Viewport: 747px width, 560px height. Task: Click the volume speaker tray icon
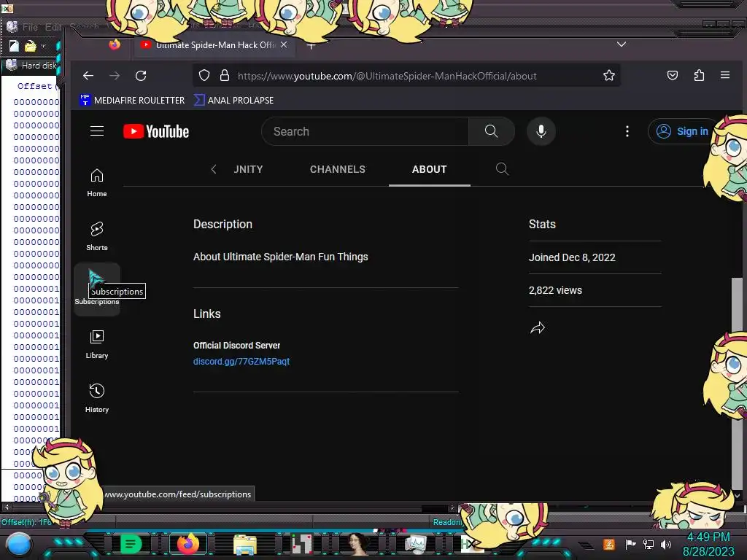[x=665, y=544]
